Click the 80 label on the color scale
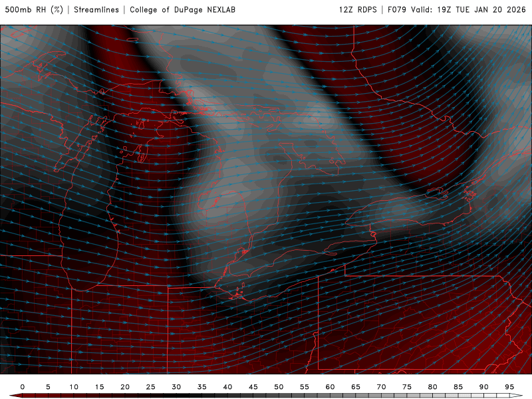This screenshot has width=532, height=399. (x=433, y=387)
